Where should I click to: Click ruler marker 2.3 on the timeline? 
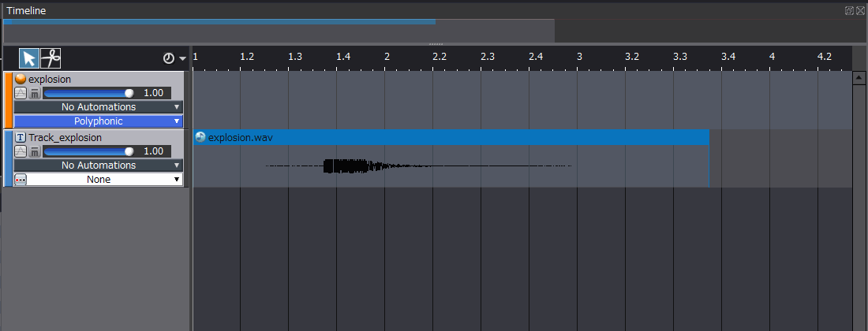click(488, 57)
